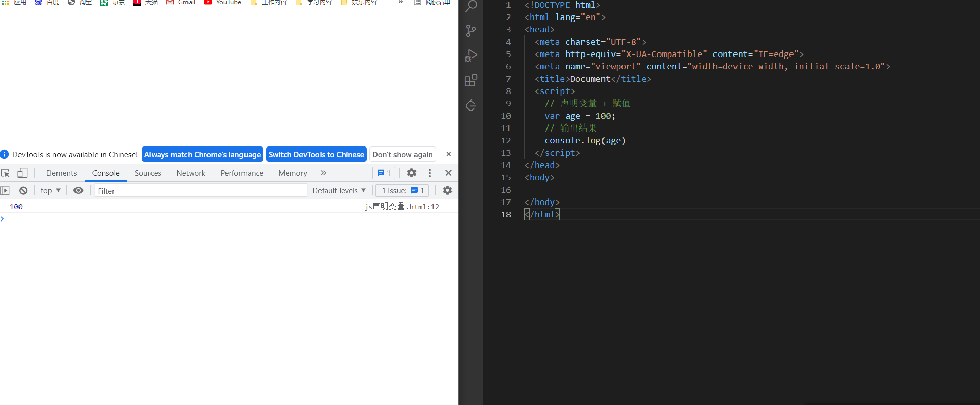Click the info icon in DevTools notification bar
980x405 pixels.
(5, 154)
